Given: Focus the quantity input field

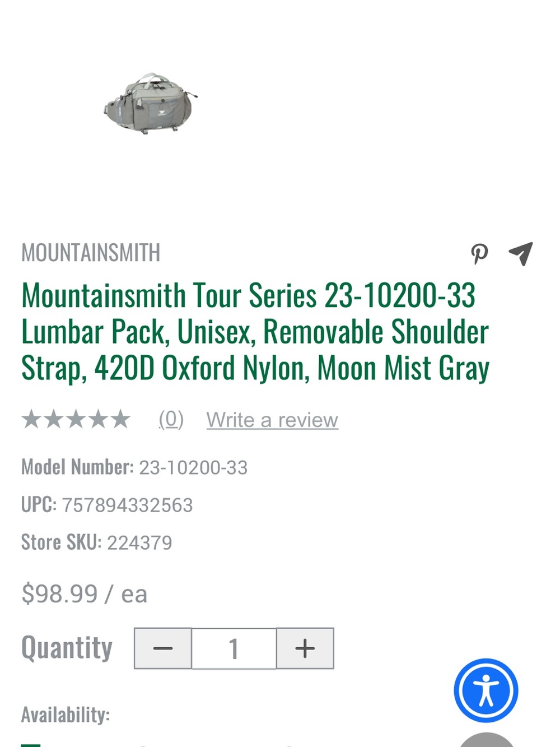Looking at the screenshot, I should coord(234,648).
